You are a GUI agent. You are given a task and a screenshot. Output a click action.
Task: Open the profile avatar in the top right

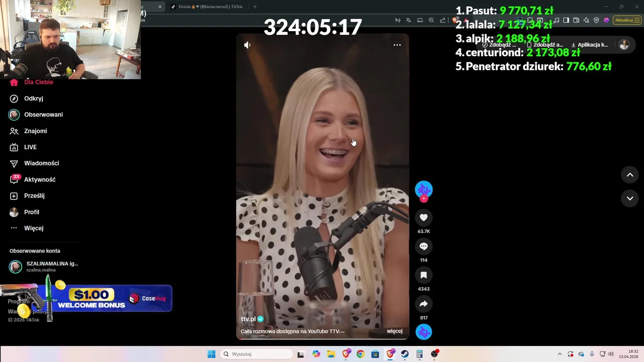(x=624, y=45)
